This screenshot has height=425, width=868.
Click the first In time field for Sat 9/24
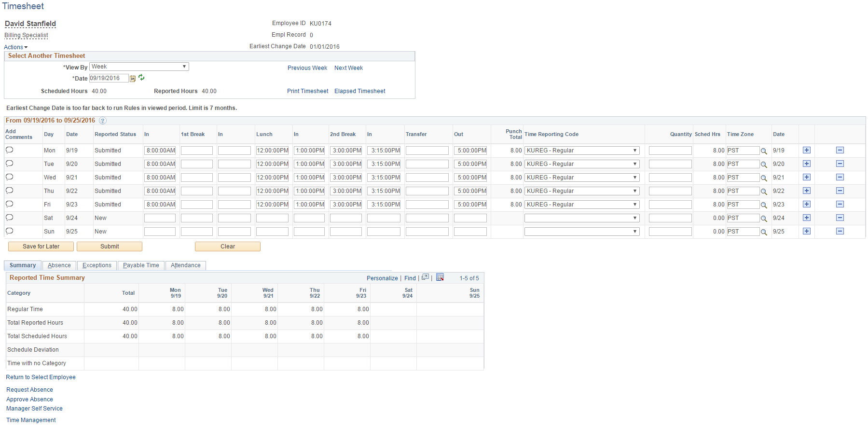(160, 218)
